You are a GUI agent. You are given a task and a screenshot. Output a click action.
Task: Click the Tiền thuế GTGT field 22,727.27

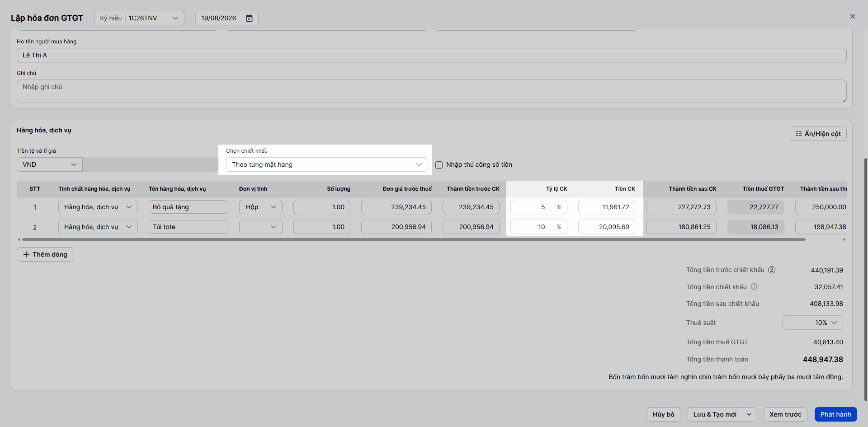point(756,207)
